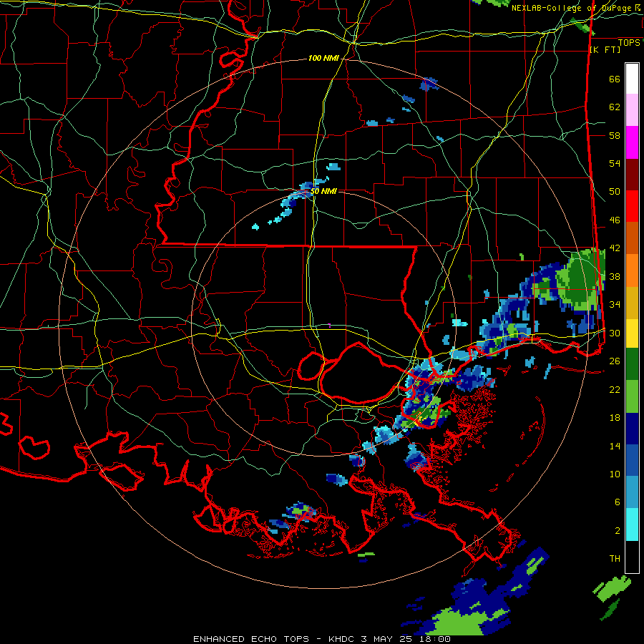The height and width of the screenshot is (644, 644).
Task: Click the legend value '46'
Action: coord(615,220)
